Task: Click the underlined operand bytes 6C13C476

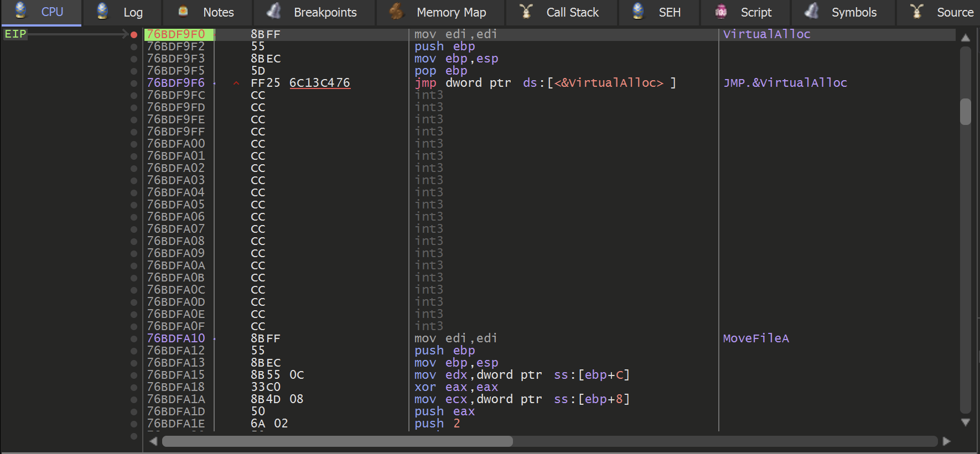Action: [x=320, y=83]
